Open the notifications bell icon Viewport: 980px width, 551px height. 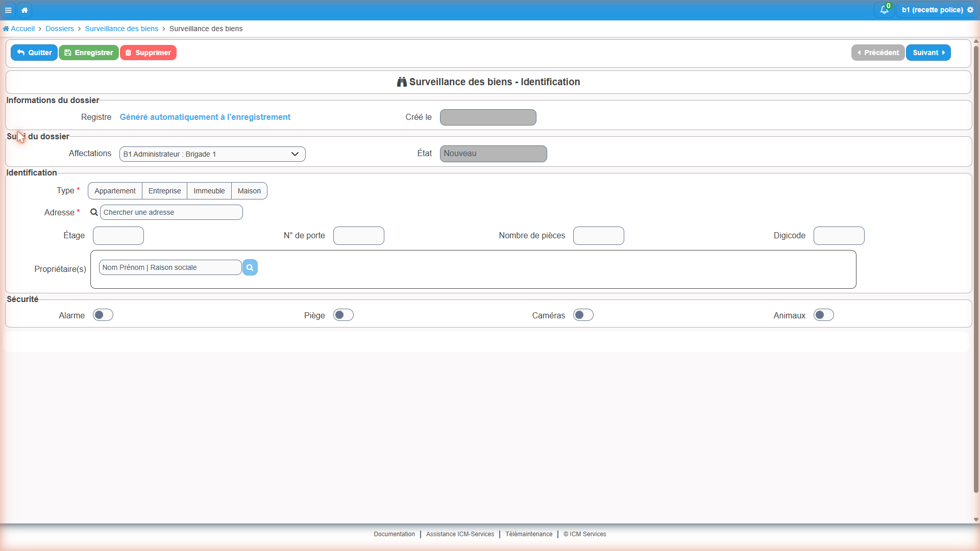tap(884, 10)
